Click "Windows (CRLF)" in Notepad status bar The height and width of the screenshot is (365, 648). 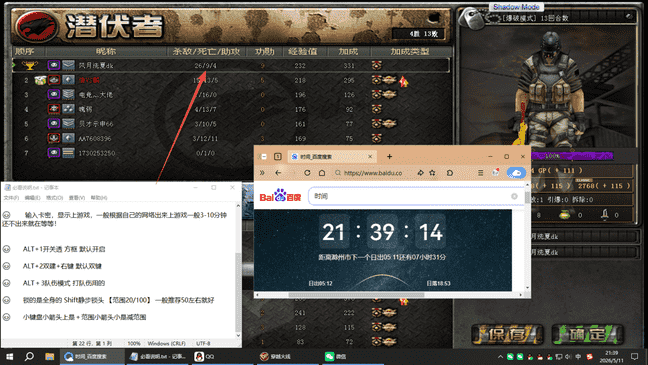(167, 344)
